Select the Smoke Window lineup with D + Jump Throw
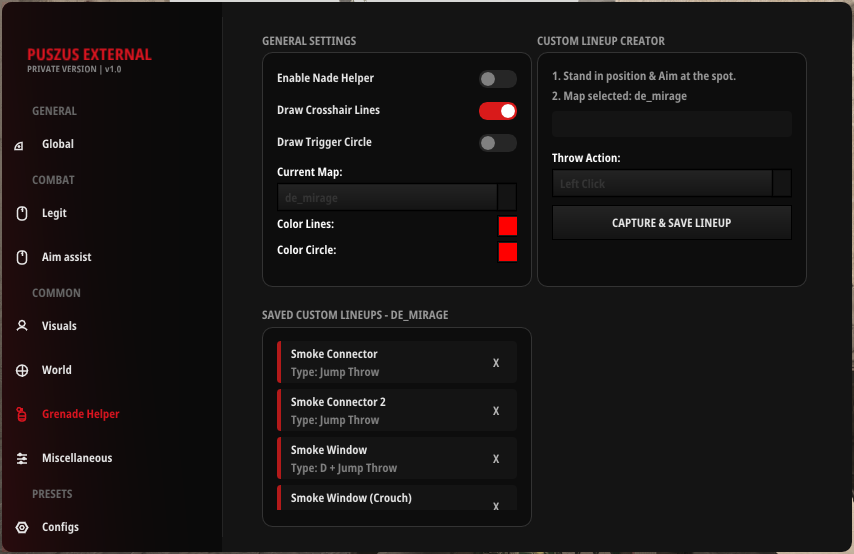This screenshot has width=854, height=554. tap(397, 458)
